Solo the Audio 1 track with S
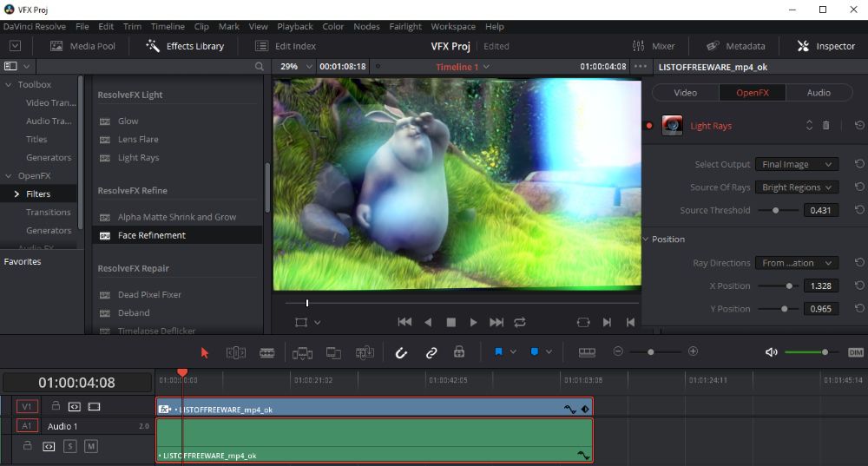 coord(69,446)
